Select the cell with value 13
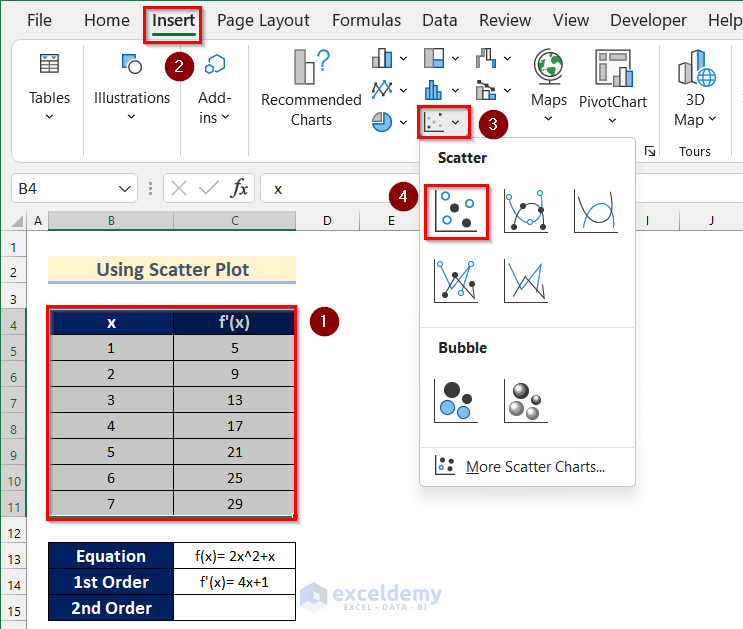Image resolution: width=743 pixels, height=629 pixels. tap(234, 400)
